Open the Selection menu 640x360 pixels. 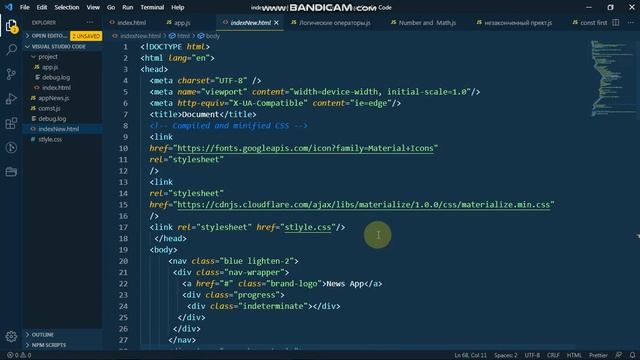click(67, 7)
